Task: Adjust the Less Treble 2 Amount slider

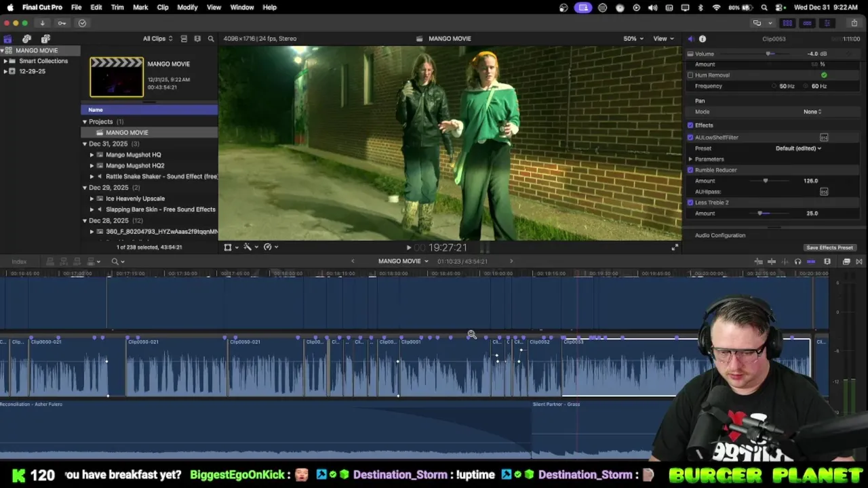Action: (x=759, y=213)
